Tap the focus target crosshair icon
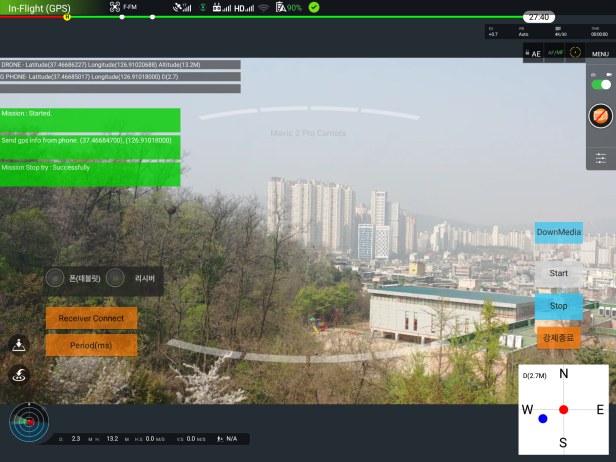 575,52
